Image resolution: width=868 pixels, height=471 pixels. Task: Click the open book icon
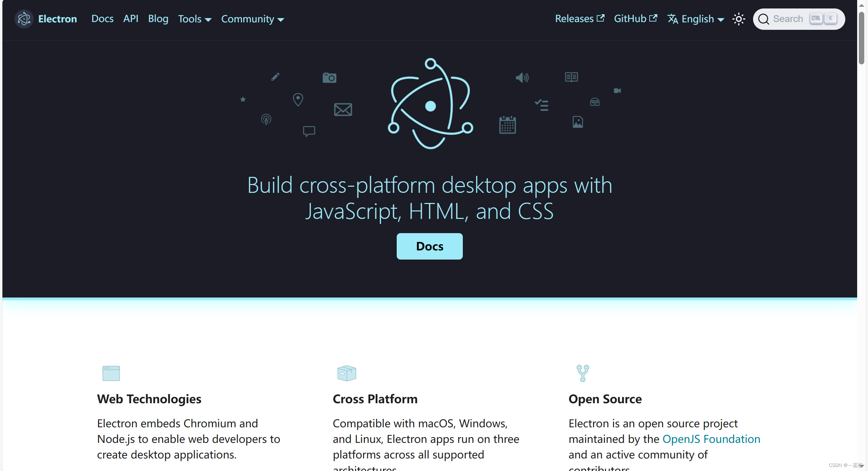[571, 77]
